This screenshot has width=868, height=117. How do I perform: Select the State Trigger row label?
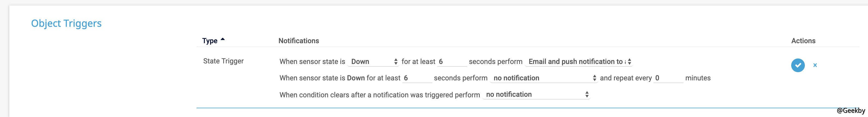tap(223, 61)
